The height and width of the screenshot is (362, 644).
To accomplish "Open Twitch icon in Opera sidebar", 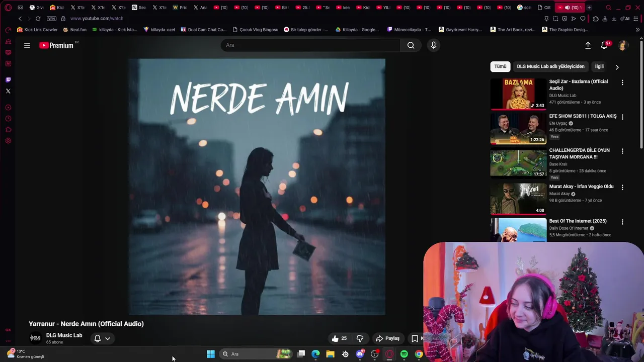I will [8, 80].
